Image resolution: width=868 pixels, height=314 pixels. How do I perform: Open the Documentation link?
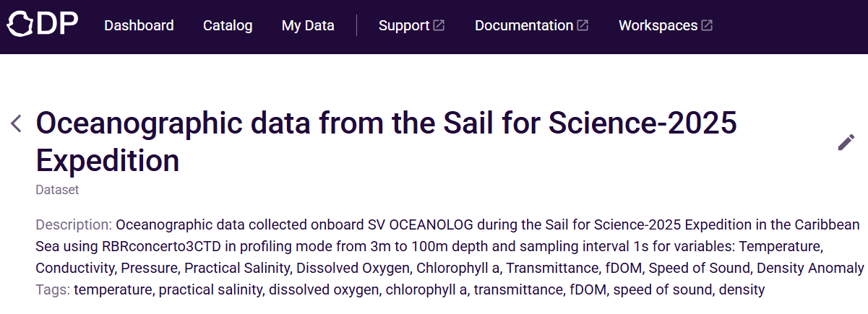click(524, 25)
